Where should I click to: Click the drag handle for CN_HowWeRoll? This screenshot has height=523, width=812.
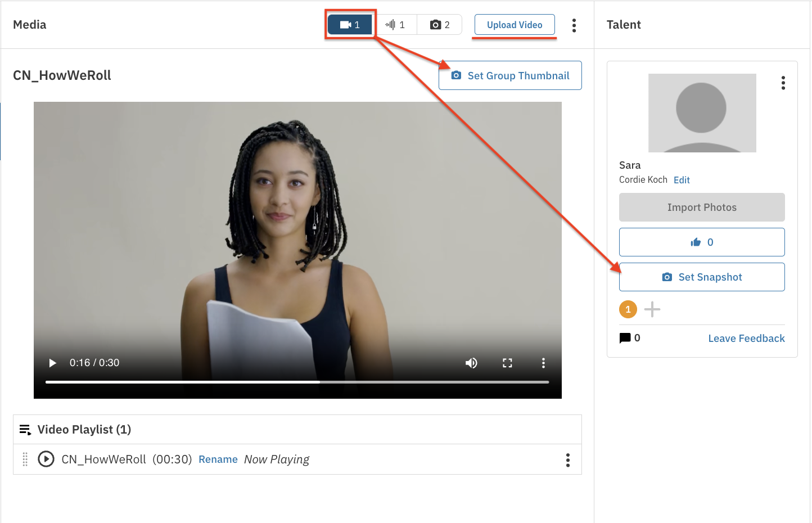point(25,459)
